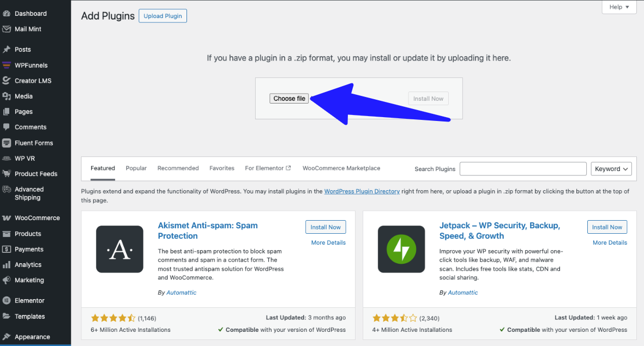
Task: Open the Comments speech bubble icon
Action: (x=6, y=128)
